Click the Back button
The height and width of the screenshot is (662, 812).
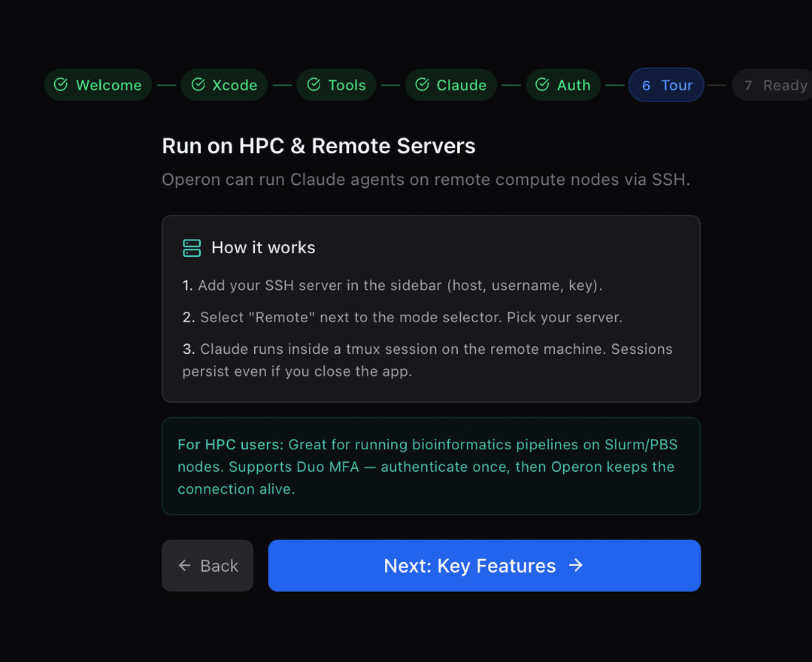208,566
